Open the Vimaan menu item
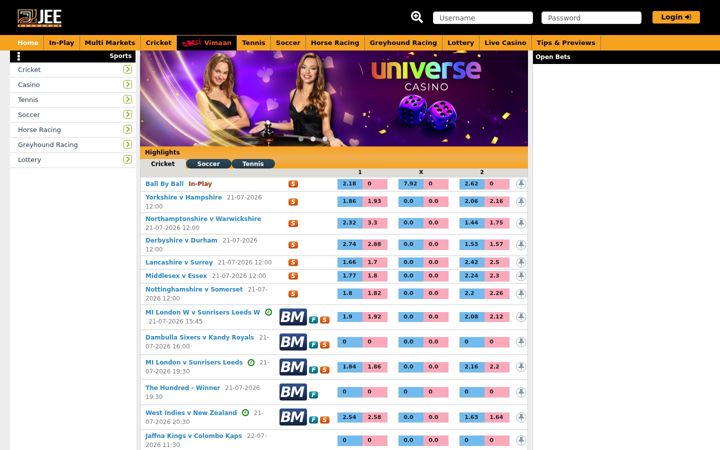Viewport: 720px width, 450px height. click(207, 43)
